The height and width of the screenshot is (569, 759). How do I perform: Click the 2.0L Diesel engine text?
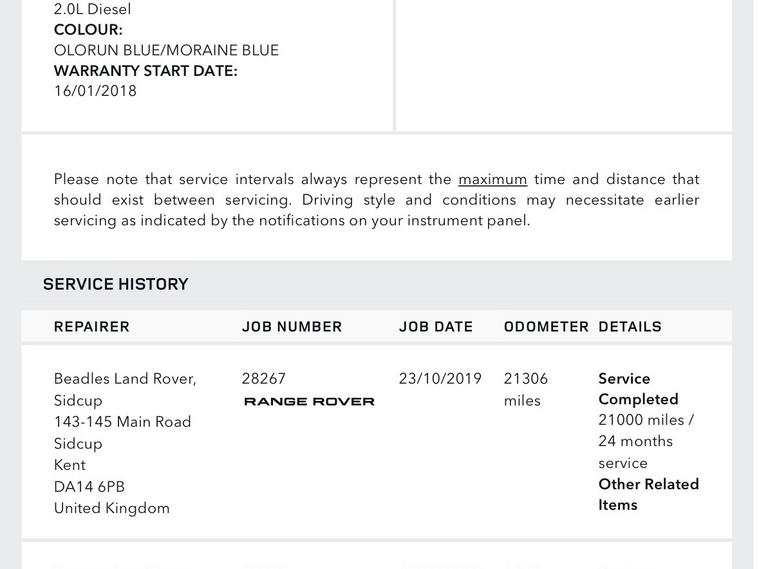(x=92, y=9)
